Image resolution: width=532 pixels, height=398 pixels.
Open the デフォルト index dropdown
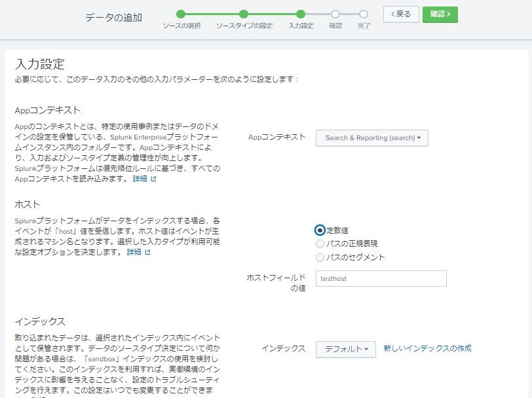point(347,350)
